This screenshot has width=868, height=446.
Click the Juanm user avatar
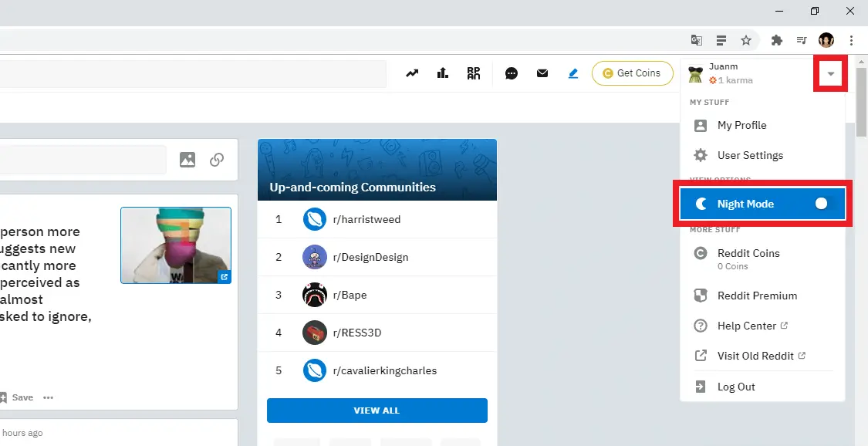tap(695, 73)
